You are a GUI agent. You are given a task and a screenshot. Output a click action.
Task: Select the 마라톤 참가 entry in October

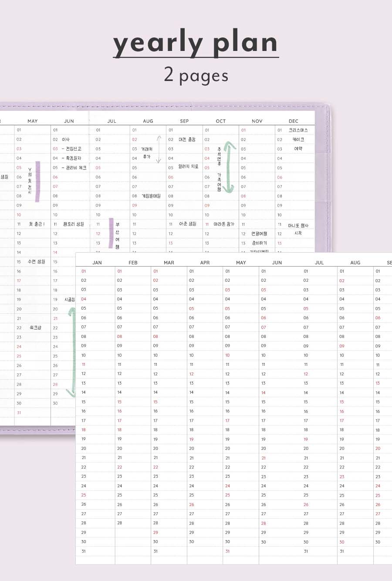click(x=224, y=224)
